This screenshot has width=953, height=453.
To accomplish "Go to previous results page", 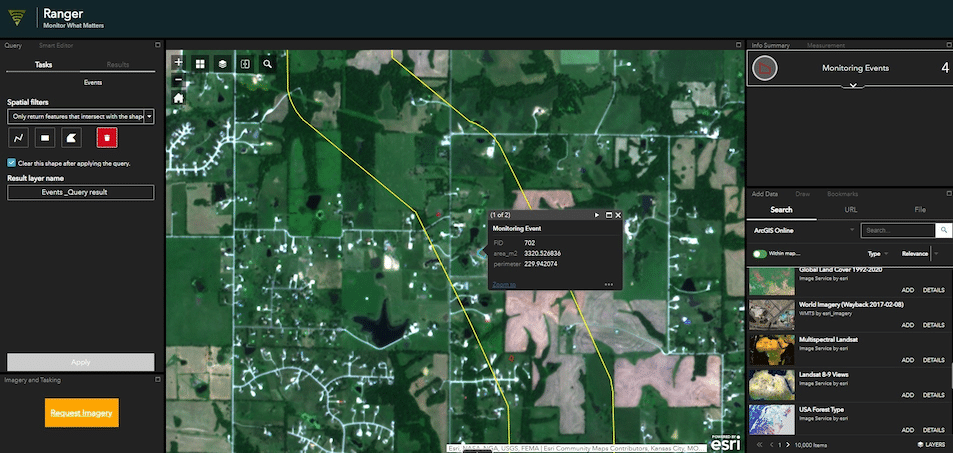I will pos(771,445).
